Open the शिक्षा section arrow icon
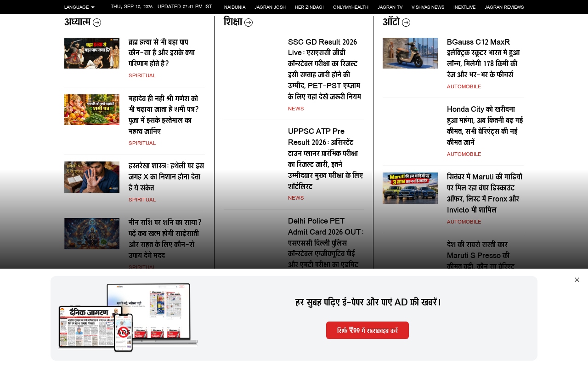The width and height of the screenshot is (588, 368). coord(249,23)
